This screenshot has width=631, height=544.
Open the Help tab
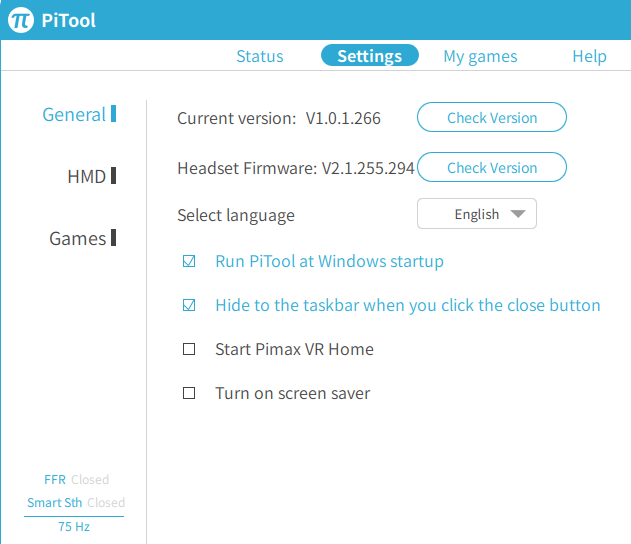coord(589,56)
